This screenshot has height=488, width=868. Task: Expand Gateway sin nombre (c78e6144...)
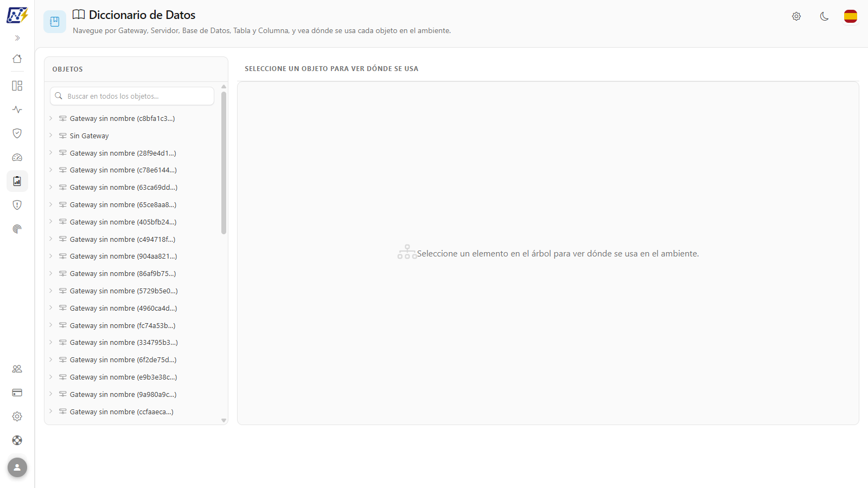coord(51,170)
